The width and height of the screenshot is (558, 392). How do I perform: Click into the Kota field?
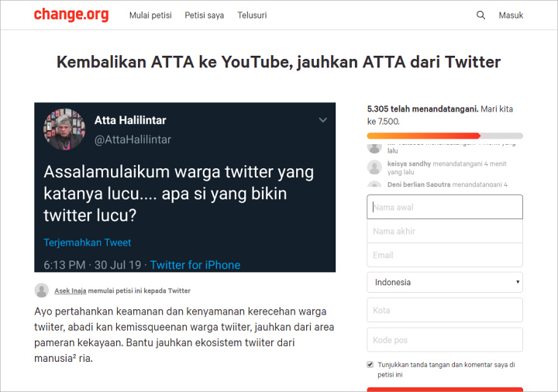(445, 310)
